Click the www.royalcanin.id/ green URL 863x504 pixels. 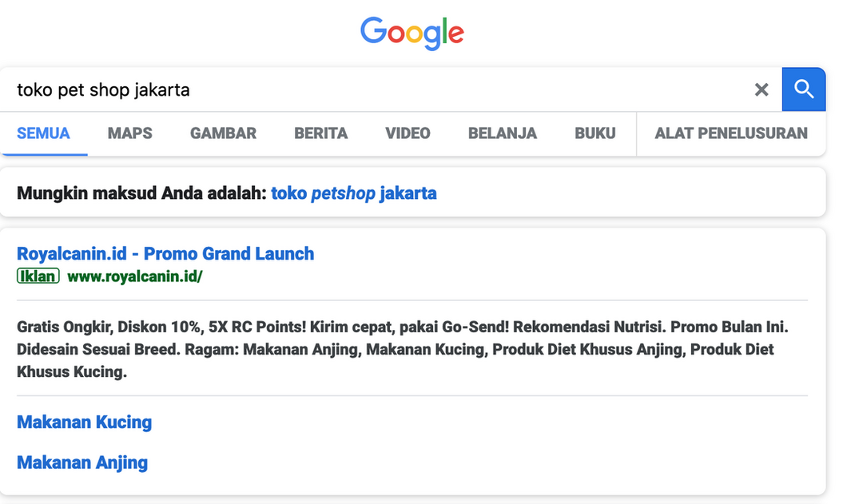(134, 276)
